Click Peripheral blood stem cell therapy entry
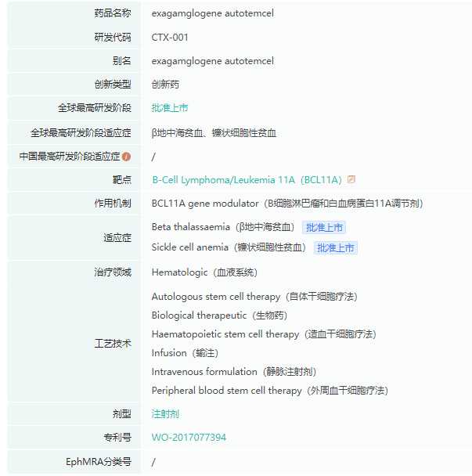 (270, 391)
